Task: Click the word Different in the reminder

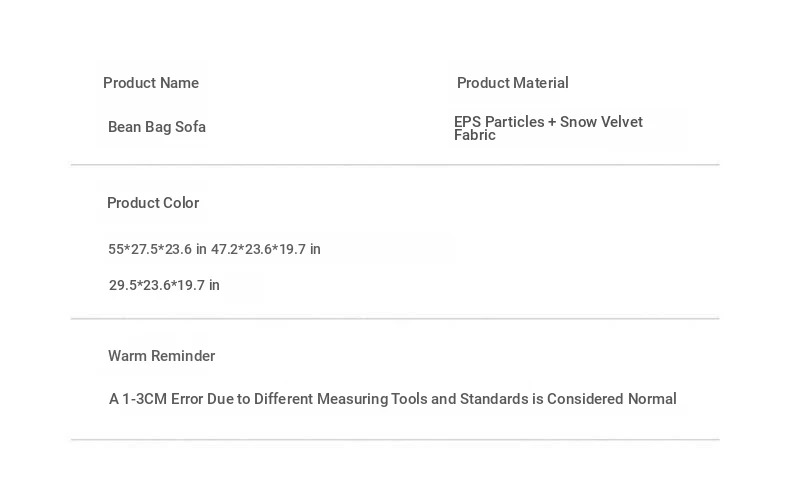Action: tap(283, 399)
